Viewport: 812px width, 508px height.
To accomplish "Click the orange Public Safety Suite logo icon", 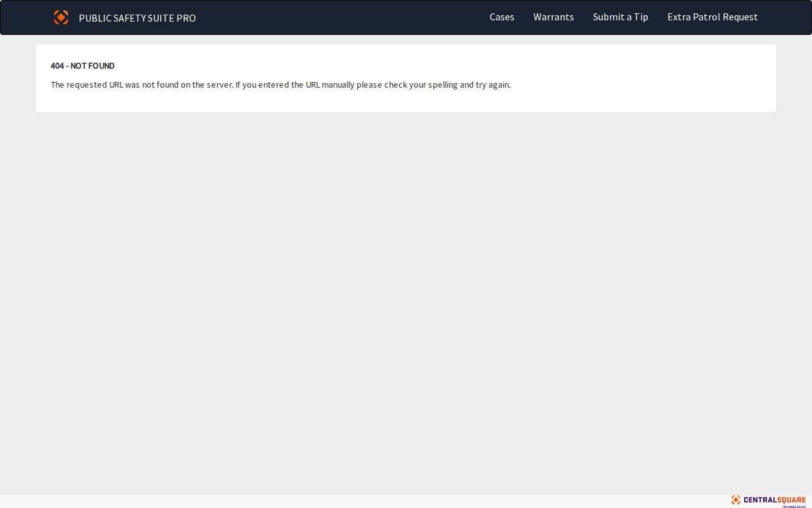I will coord(61,17).
